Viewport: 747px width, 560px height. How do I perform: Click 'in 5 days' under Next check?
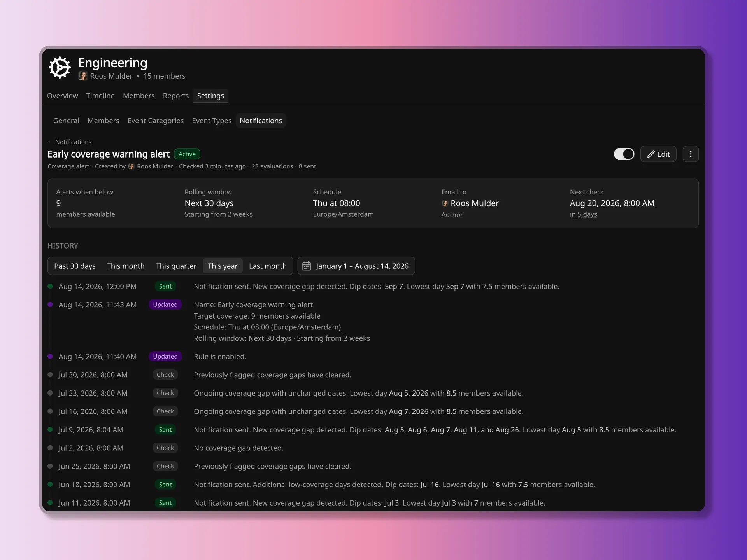583,214
